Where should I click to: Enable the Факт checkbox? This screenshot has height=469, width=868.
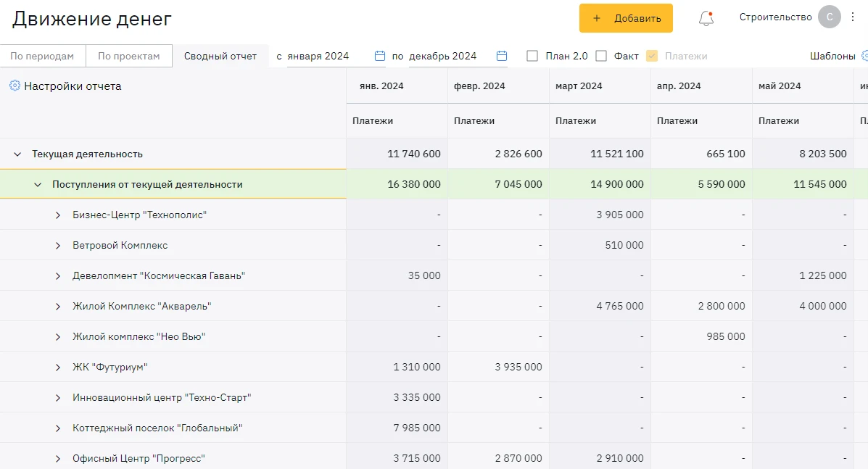601,56
